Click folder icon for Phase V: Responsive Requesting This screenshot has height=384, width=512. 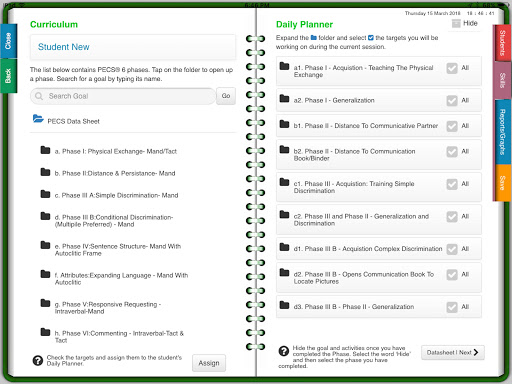[x=45, y=303]
